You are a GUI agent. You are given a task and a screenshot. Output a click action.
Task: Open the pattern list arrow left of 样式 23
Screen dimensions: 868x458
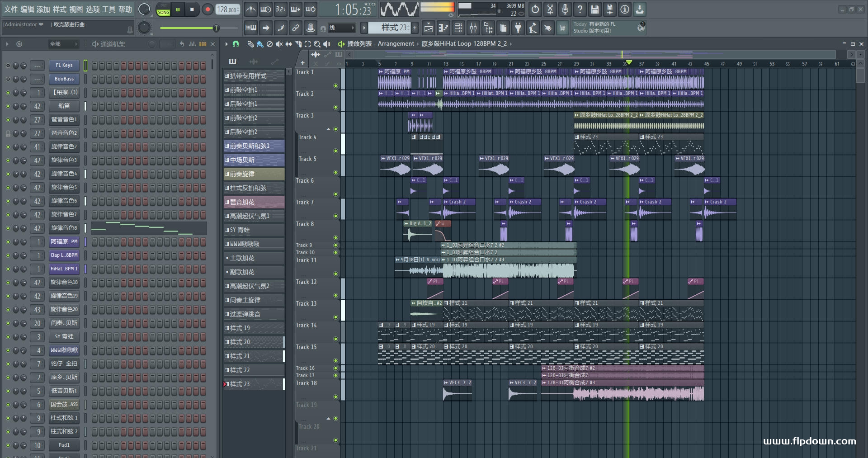[364, 28]
